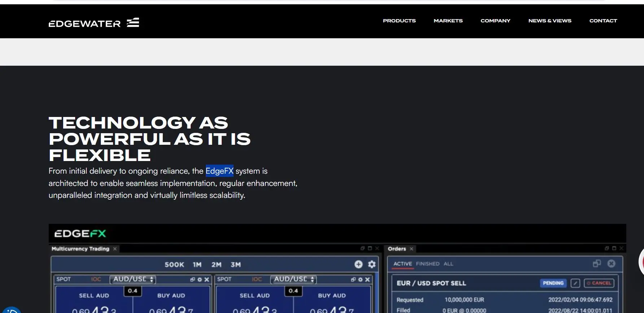
Task: Close the left AUD/USD tile
Action: tap(207, 279)
